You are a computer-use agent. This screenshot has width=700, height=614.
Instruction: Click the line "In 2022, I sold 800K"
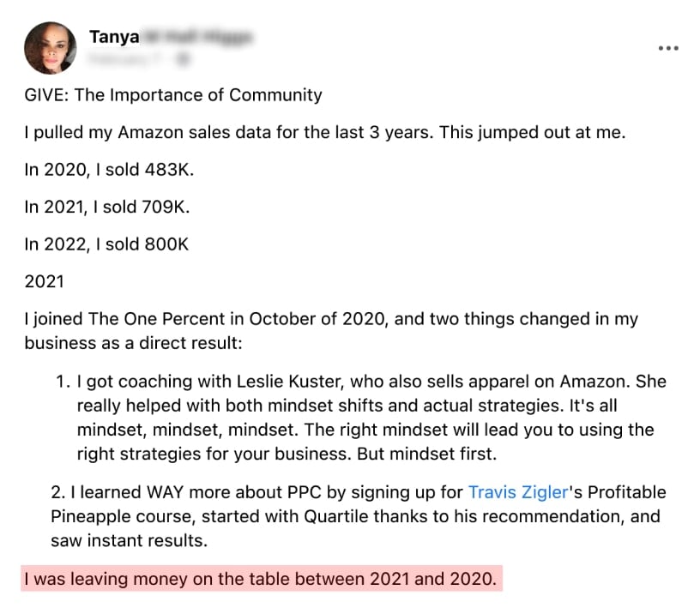point(106,244)
